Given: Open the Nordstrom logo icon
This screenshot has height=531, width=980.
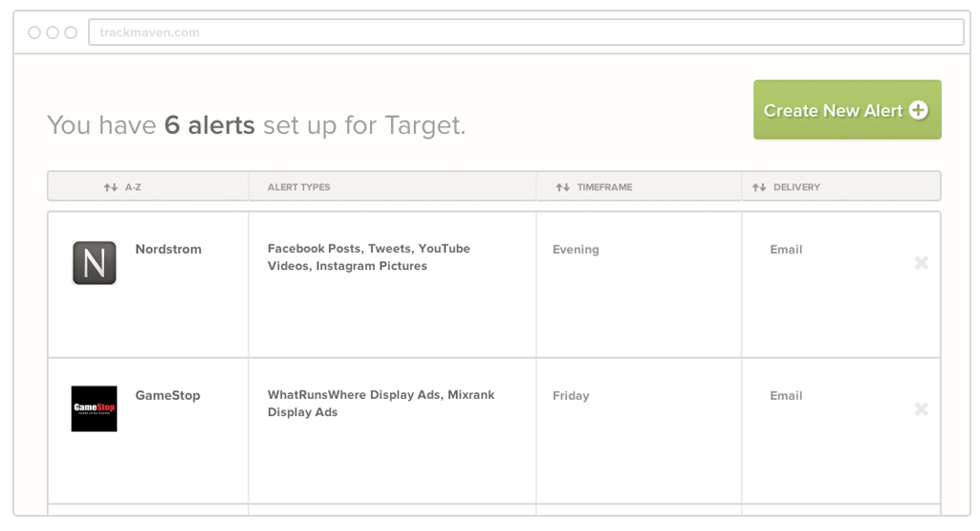Looking at the screenshot, I should coord(95,263).
